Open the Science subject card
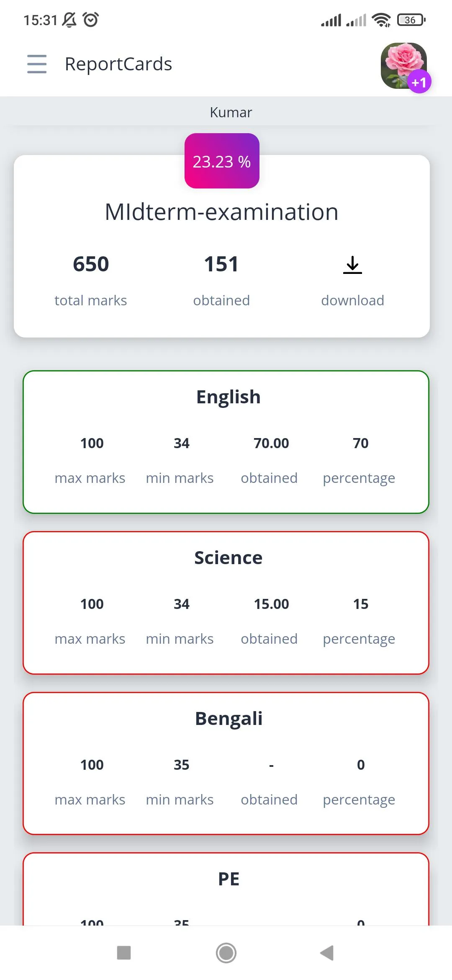This screenshot has width=452, height=980. tap(226, 603)
